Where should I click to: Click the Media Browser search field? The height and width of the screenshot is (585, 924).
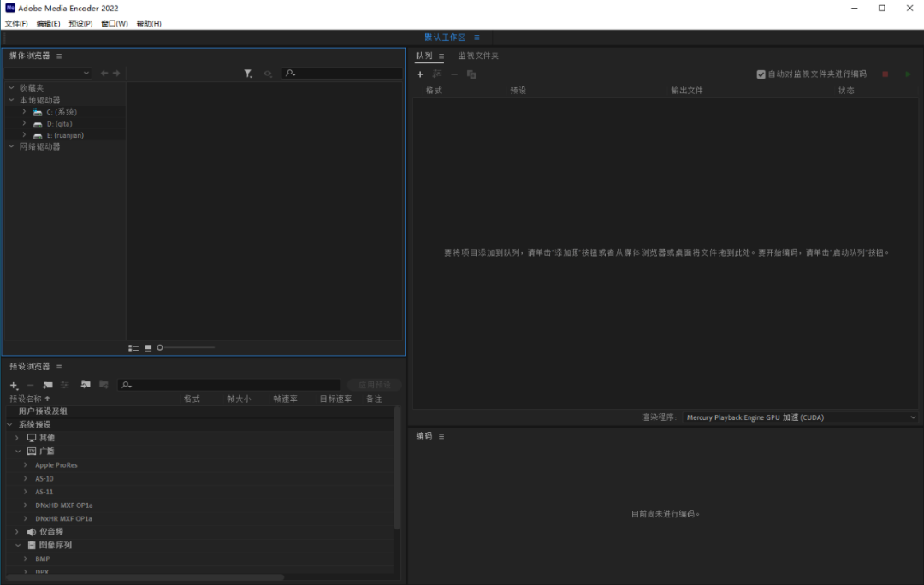click(x=341, y=73)
